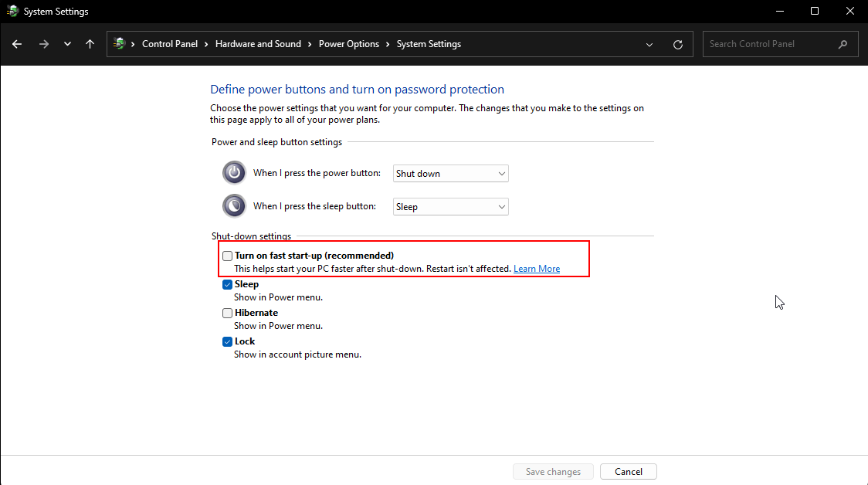The height and width of the screenshot is (485, 868).
Task: Click the Control Panel icon in the address bar
Action: (120, 44)
